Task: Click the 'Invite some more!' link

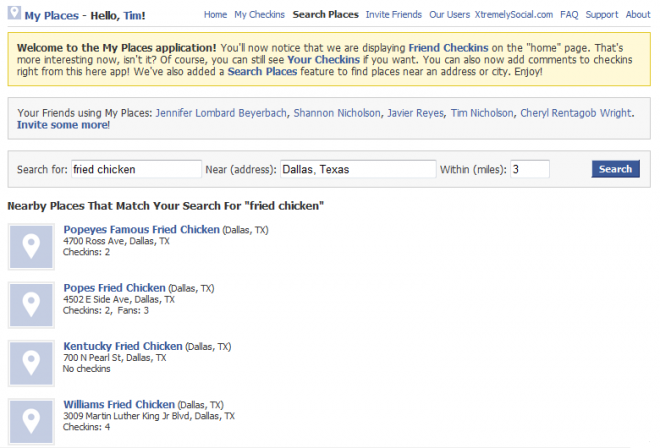Action: (63, 125)
